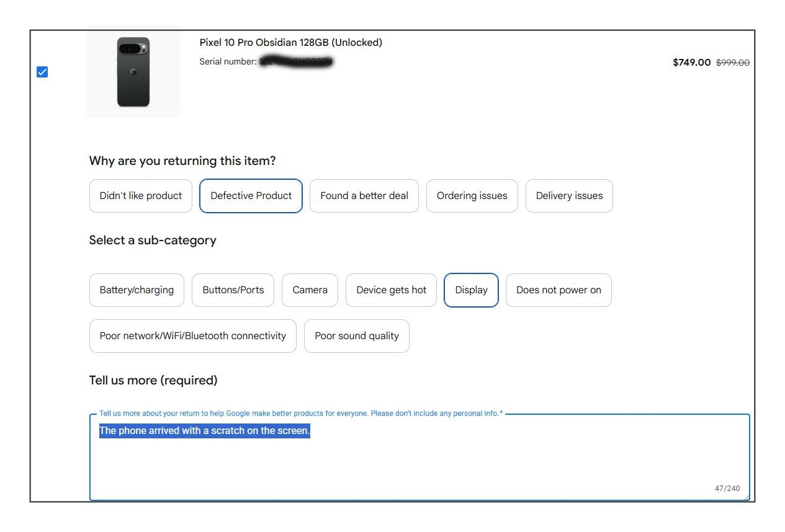This screenshot has width=785, height=532.
Task: Pick "Delivery issues" return reason
Action: point(569,196)
